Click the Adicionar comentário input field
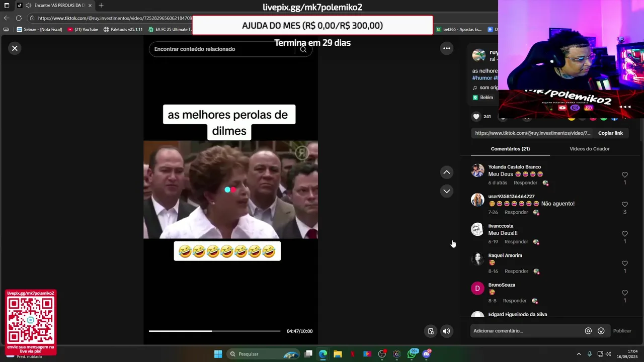Viewport: 644px width, 362px height. pyautogui.click(x=527, y=331)
